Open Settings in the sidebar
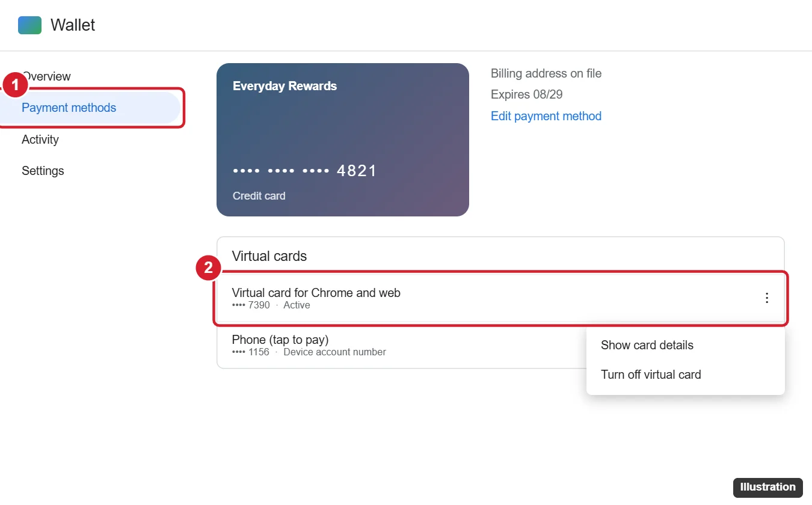812x505 pixels. click(43, 171)
